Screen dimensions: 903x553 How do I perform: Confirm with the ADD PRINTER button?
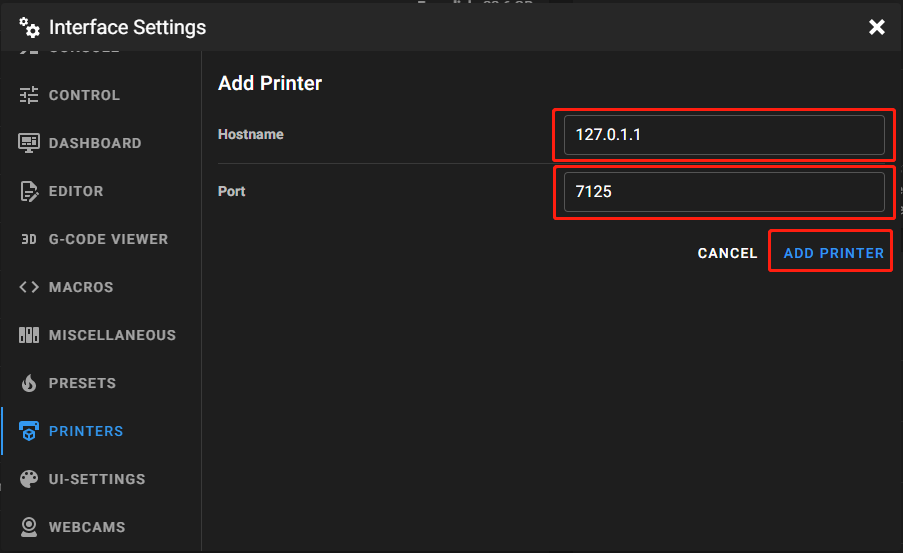pyautogui.click(x=833, y=253)
